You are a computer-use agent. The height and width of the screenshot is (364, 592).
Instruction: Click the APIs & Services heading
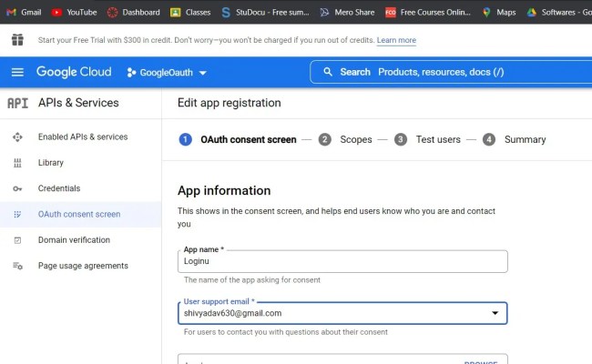coord(78,103)
